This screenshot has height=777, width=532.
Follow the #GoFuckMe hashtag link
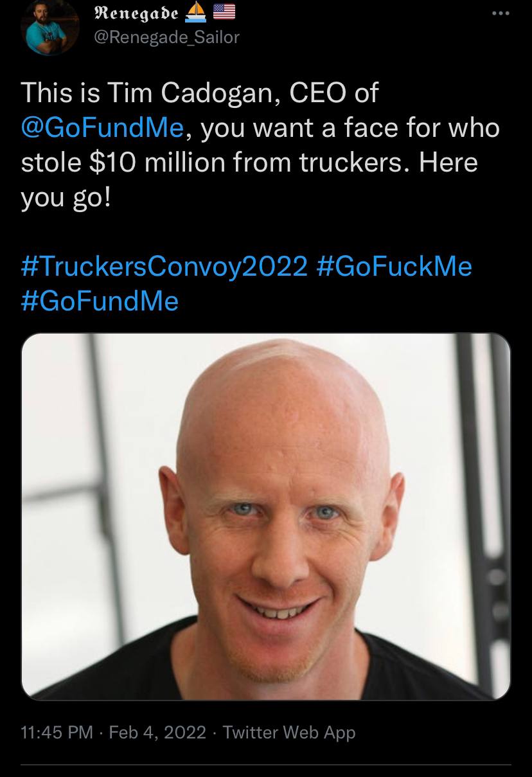(395, 266)
